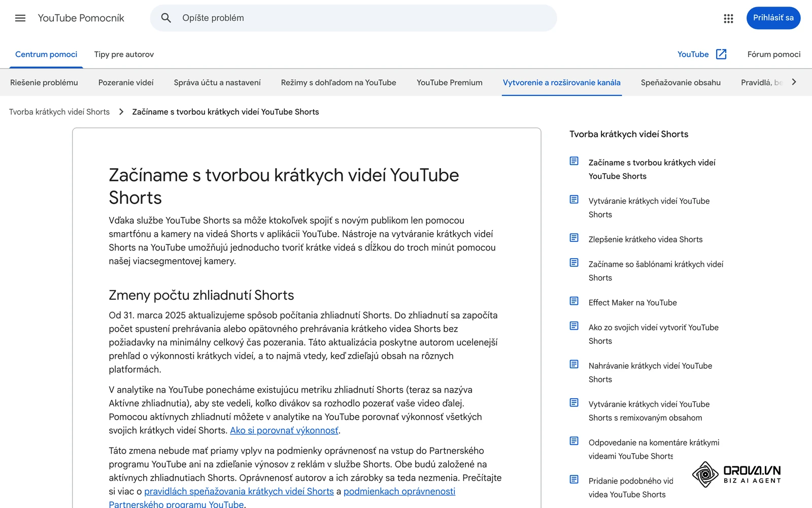The image size is (812, 508).
Task: Open the sidebar article Vytváranie krátkych videí YouTube Shorts
Action: (649, 208)
